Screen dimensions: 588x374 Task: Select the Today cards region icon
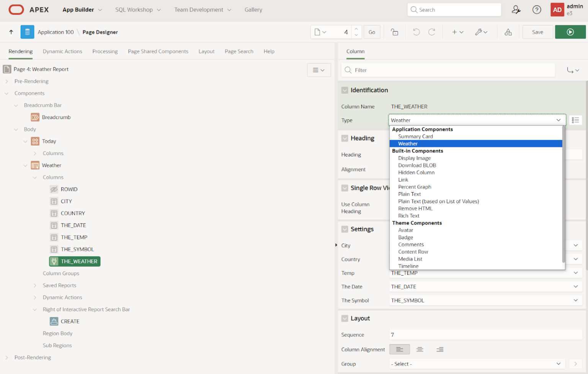pyautogui.click(x=35, y=141)
